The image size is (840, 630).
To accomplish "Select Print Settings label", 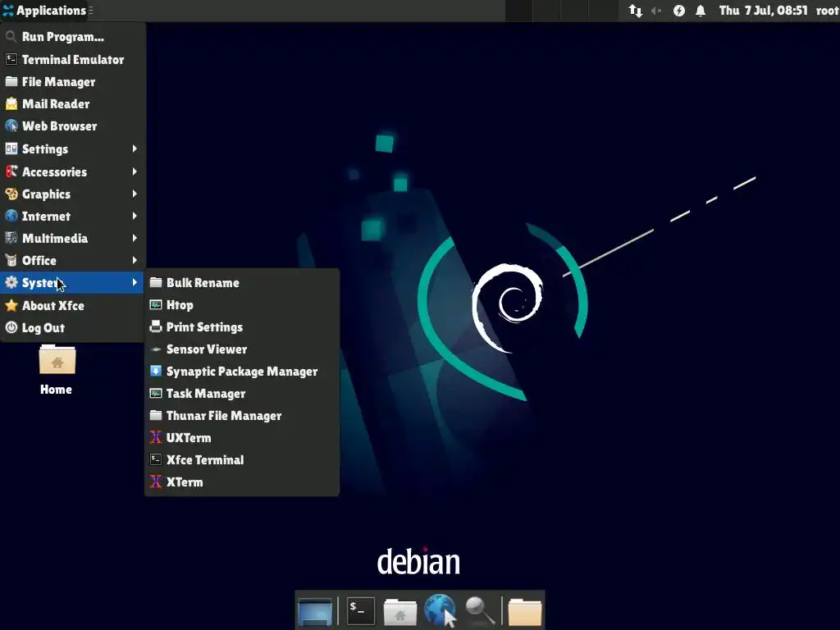I will tap(204, 327).
